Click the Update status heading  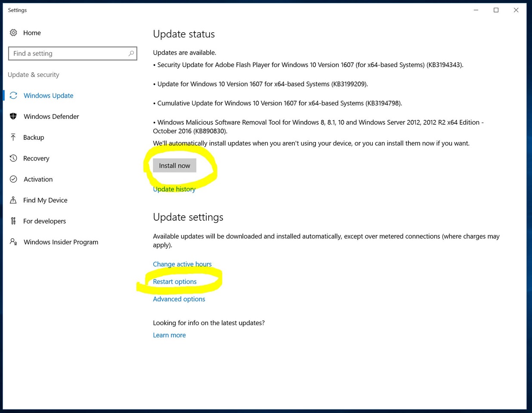[x=184, y=34]
